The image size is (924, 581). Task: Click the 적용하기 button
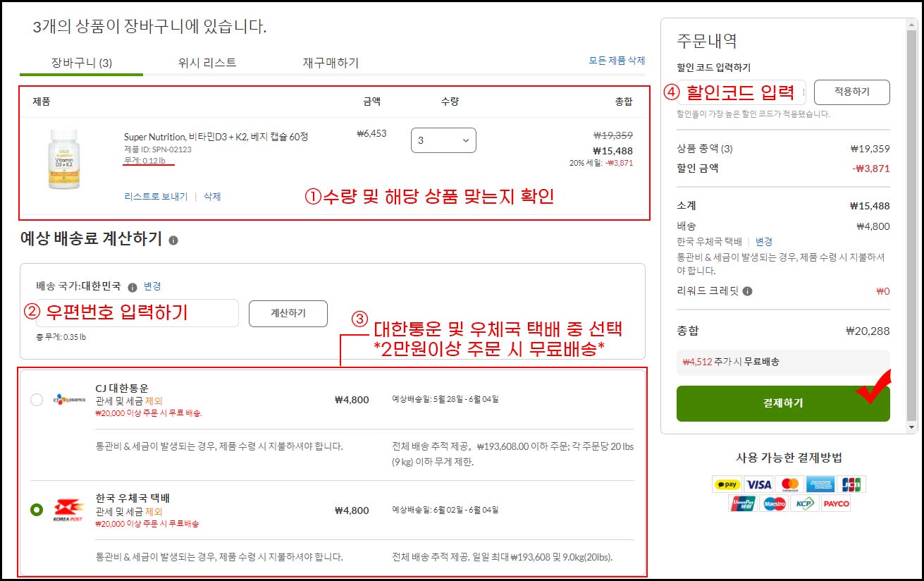pos(851,92)
